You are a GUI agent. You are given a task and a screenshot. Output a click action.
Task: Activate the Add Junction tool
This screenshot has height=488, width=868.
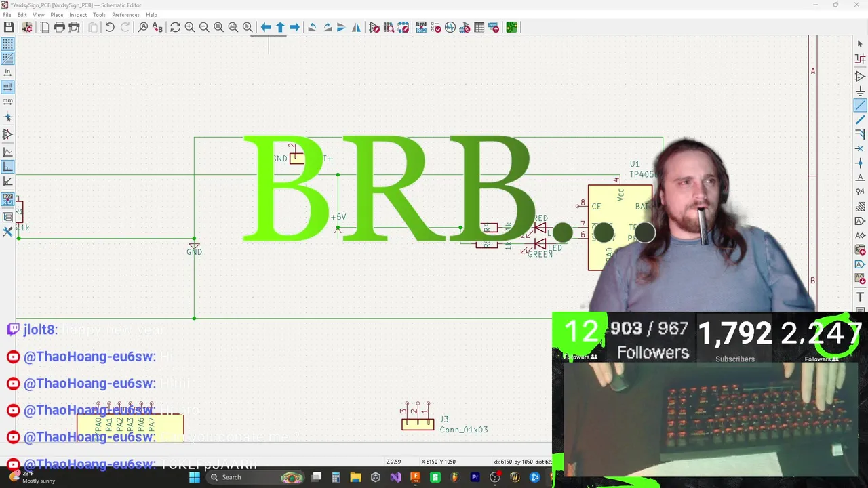(x=860, y=163)
